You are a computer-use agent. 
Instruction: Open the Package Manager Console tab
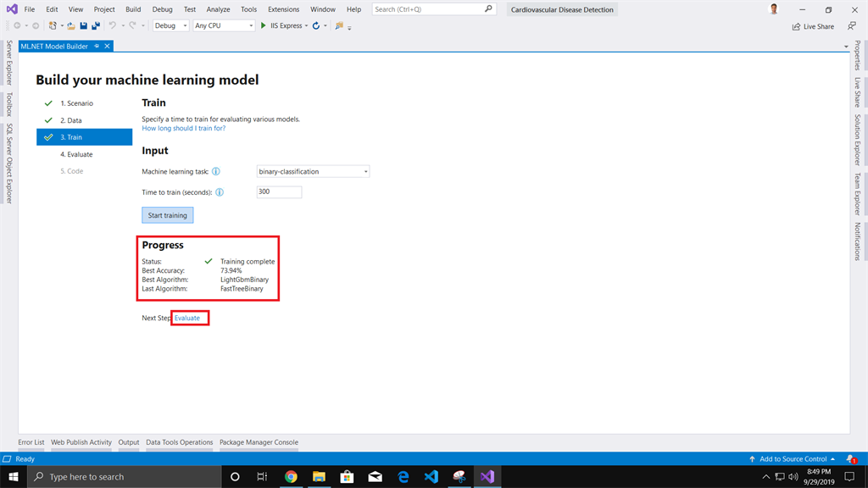[x=259, y=442]
